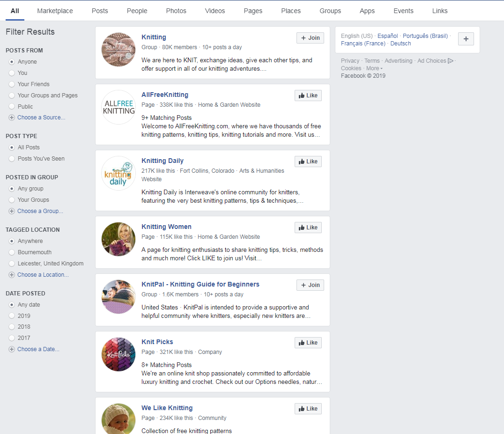504x434 pixels.
Task: Expand Choose a Group option
Action: click(x=40, y=211)
